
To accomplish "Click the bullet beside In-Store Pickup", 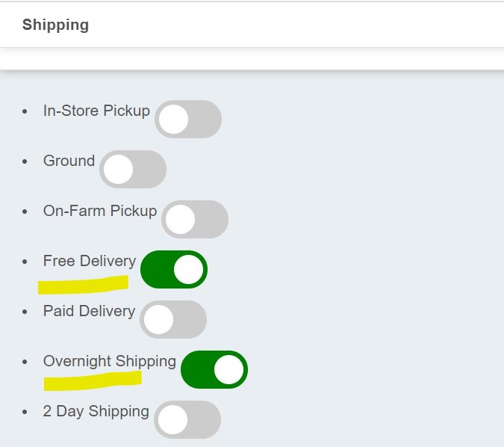I will coord(25,111).
